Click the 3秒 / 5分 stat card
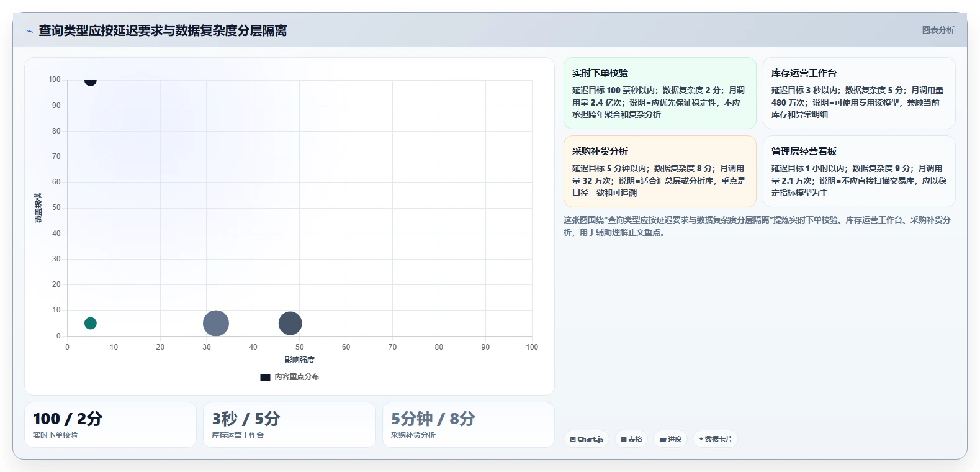Screen dimensions: 980x472 289,425
